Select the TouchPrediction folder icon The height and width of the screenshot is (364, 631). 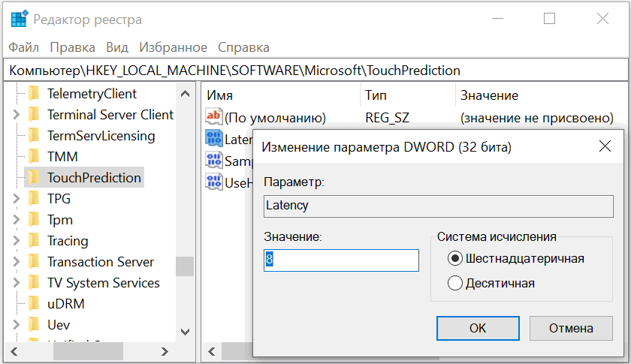point(35,177)
